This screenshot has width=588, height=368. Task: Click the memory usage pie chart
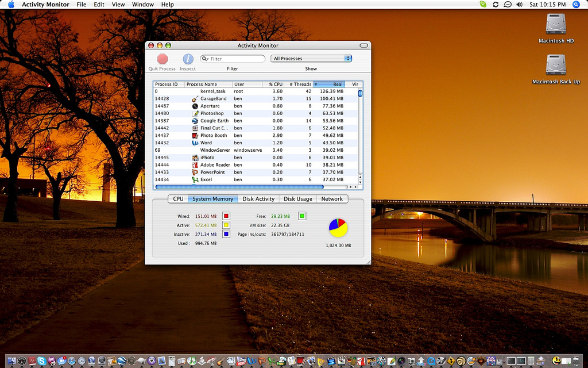(338, 228)
